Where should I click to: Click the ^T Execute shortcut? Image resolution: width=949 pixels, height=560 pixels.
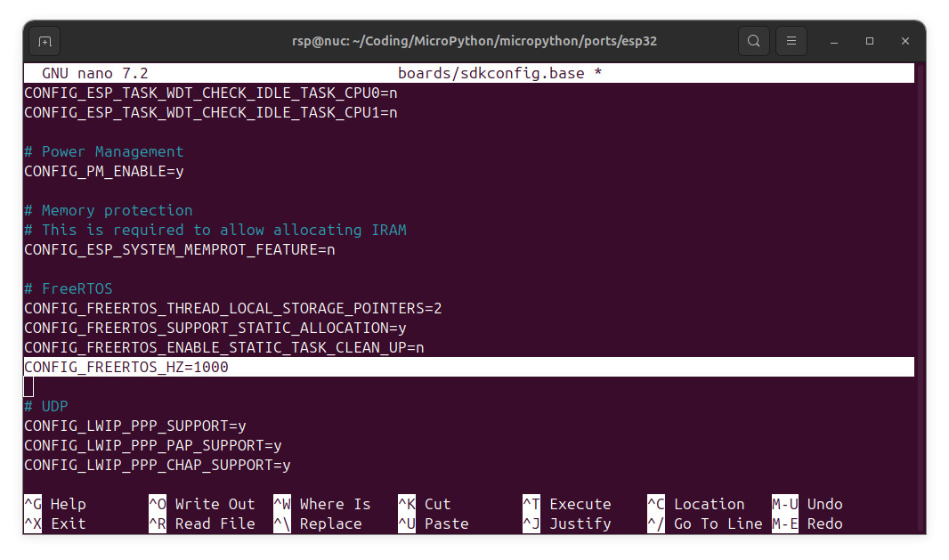567,504
